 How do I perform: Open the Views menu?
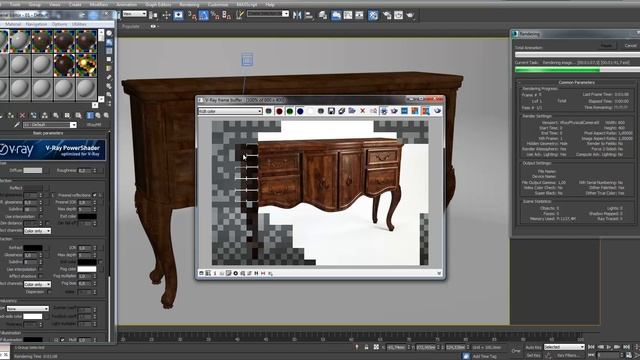click(54, 4)
